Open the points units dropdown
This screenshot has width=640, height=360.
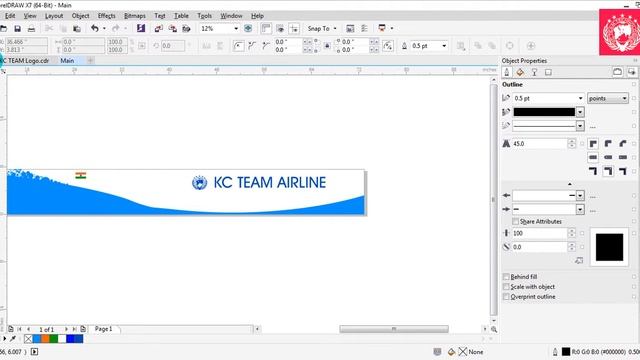pyautogui.click(x=607, y=98)
